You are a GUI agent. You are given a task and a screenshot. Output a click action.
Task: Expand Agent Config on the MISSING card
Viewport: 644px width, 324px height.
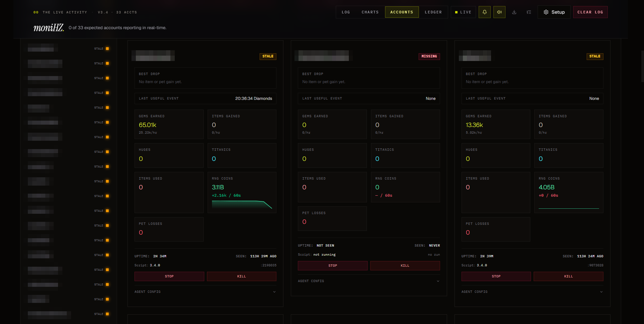(x=369, y=281)
